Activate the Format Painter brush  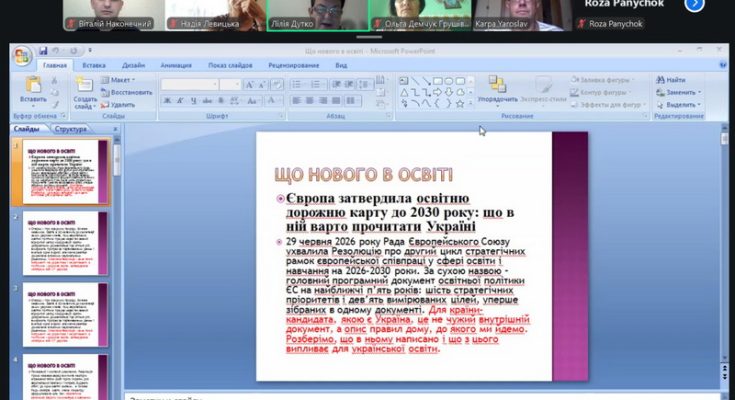tap(54, 105)
